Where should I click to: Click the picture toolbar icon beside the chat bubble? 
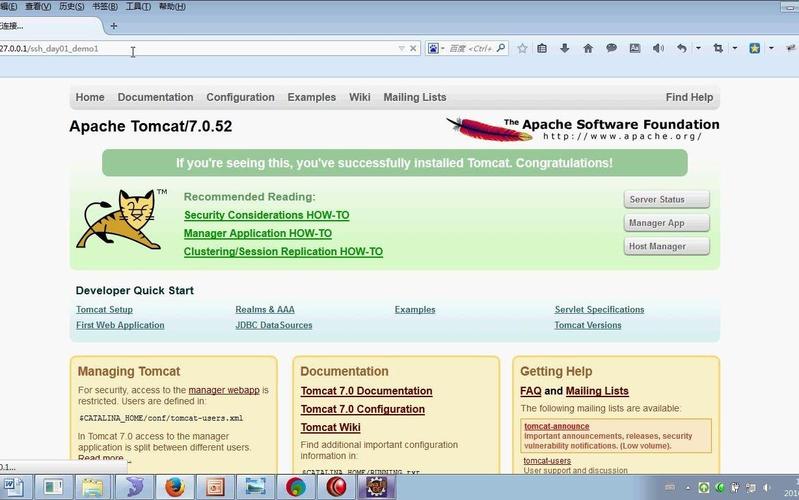point(635,48)
